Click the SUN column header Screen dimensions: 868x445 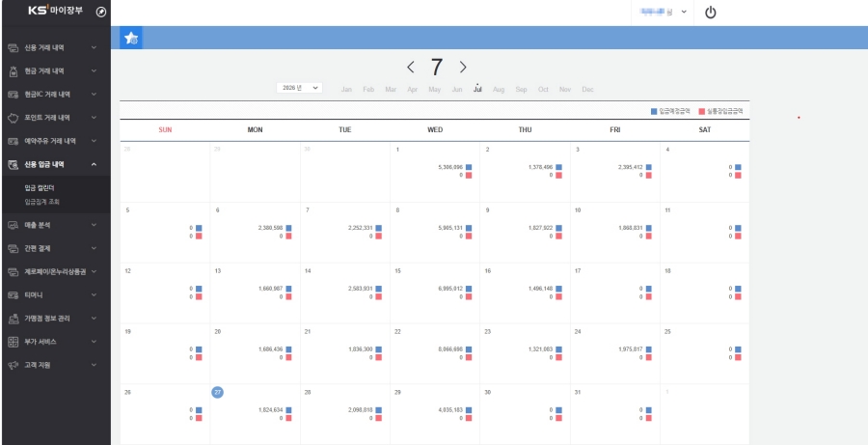pyautogui.click(x=165, y=130)
